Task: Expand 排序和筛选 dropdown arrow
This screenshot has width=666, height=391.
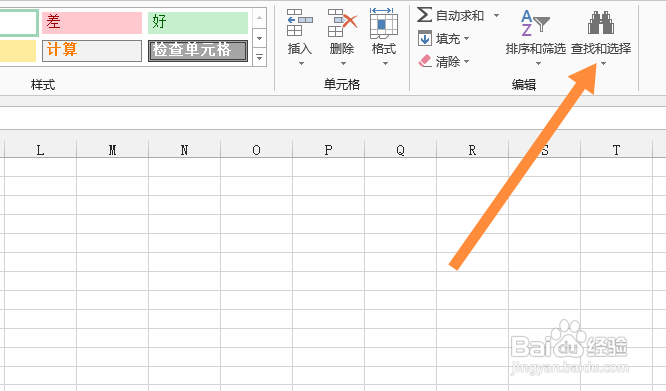Action: [538, 64]
